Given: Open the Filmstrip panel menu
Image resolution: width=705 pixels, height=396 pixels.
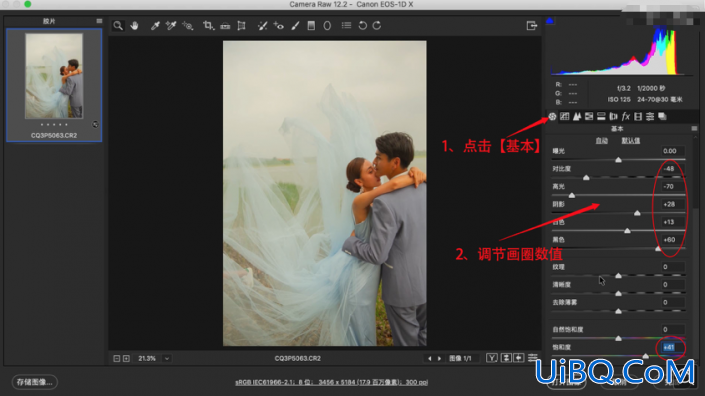Looking at the screenshot, I should click(x=99, y=21).
